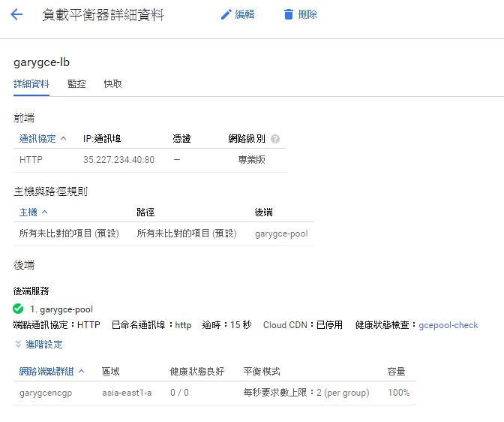
Task: Click garygce-pool in the 後端 column
Action: pyautogui.click(x=281, y=234)
